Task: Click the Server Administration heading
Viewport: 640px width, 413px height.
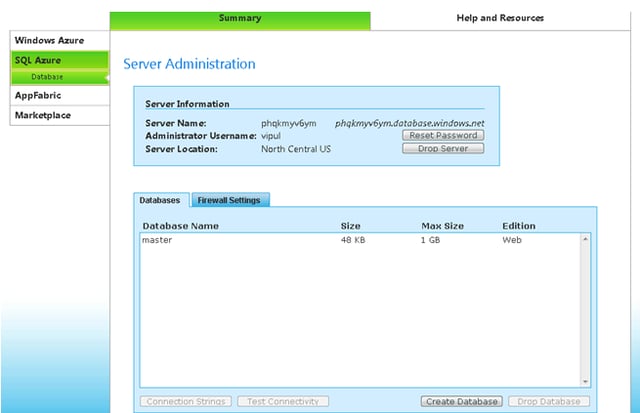Action: tap(189, 64)
